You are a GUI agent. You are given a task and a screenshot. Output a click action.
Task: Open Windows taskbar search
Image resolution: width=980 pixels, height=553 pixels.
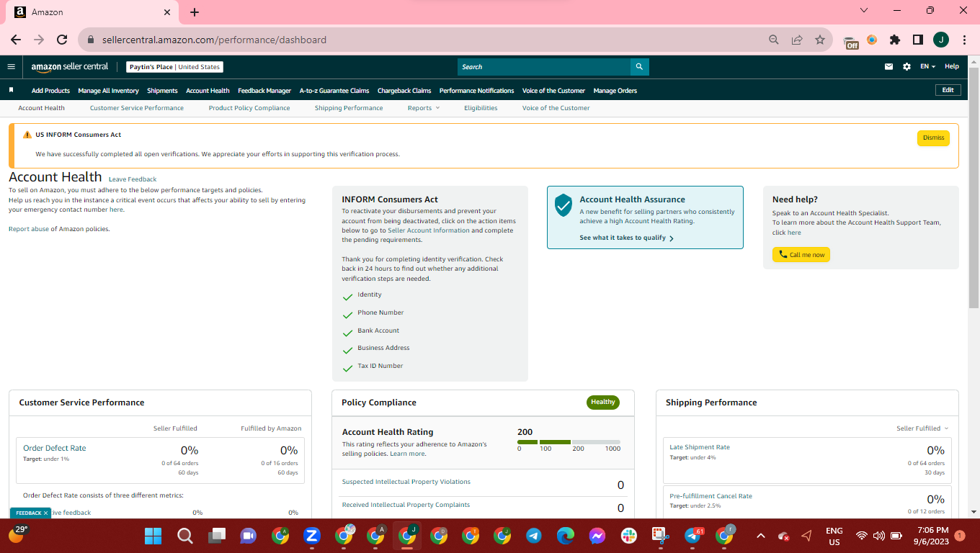click(x=185, y=536)
